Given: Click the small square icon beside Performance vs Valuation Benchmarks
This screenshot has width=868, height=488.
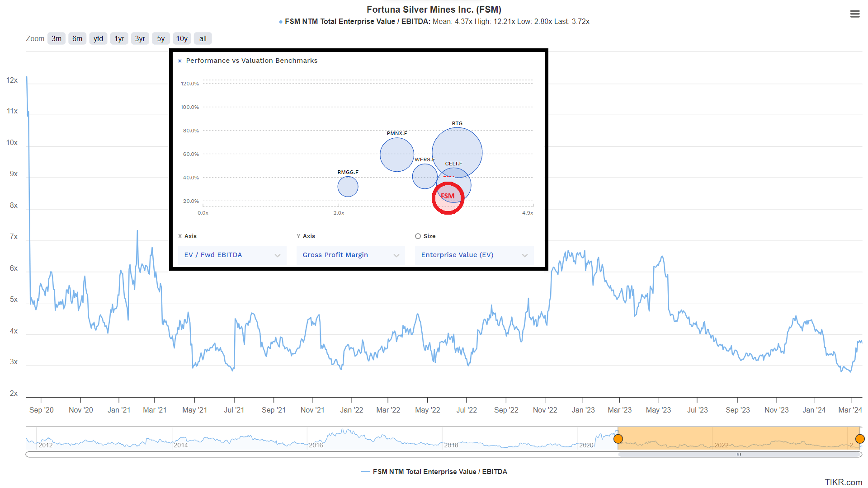Looking at the screenshot, I should (x=180, y=60).
